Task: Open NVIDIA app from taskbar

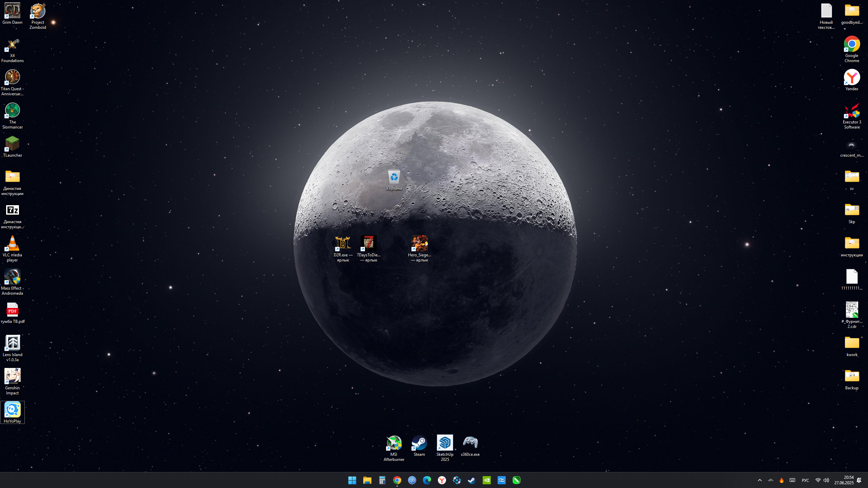Action: tap(486, 480)
